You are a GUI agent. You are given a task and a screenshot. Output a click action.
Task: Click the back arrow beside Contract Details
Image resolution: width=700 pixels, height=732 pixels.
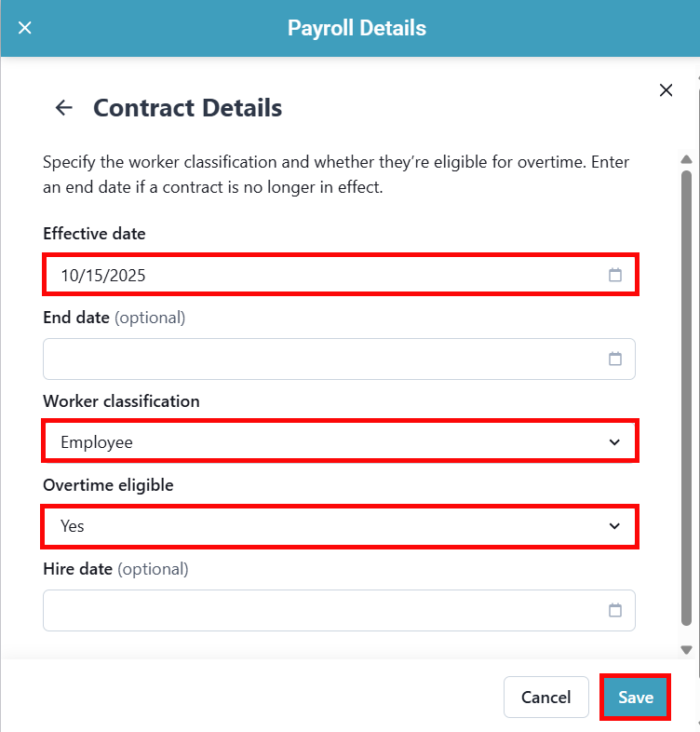[63, 108]
